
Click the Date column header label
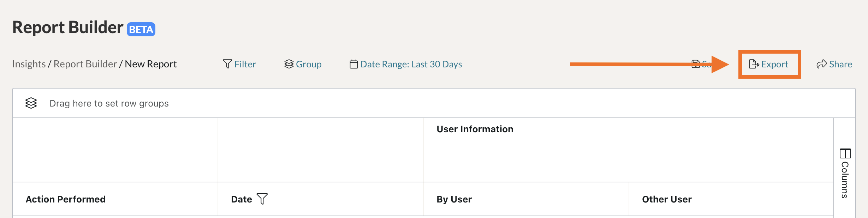click(242, 199)
